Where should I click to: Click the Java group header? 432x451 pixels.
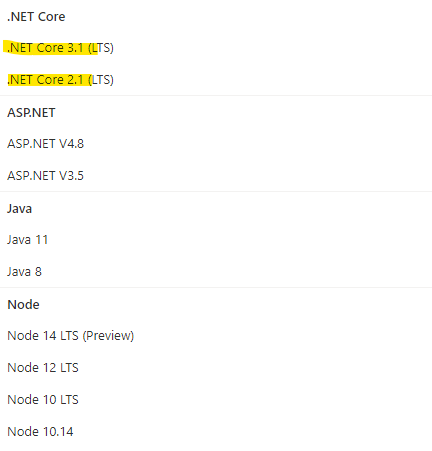(x=19, y=209)
